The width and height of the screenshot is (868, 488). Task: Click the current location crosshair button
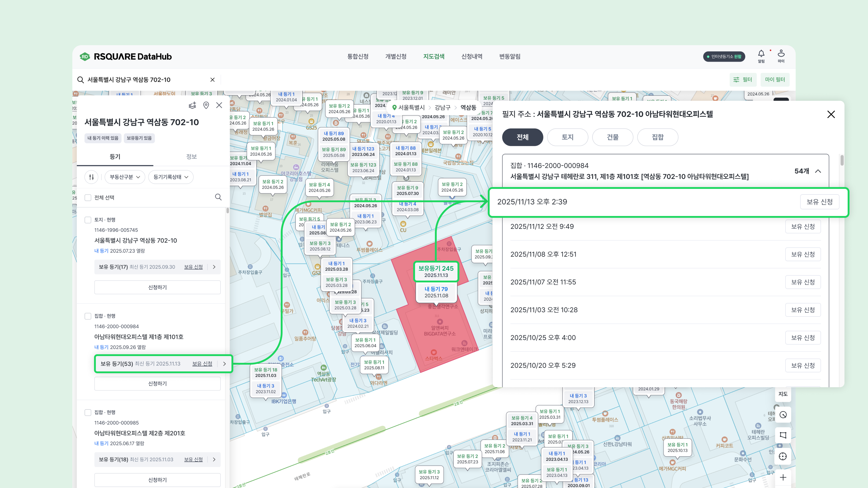click(x=783, y=456)
